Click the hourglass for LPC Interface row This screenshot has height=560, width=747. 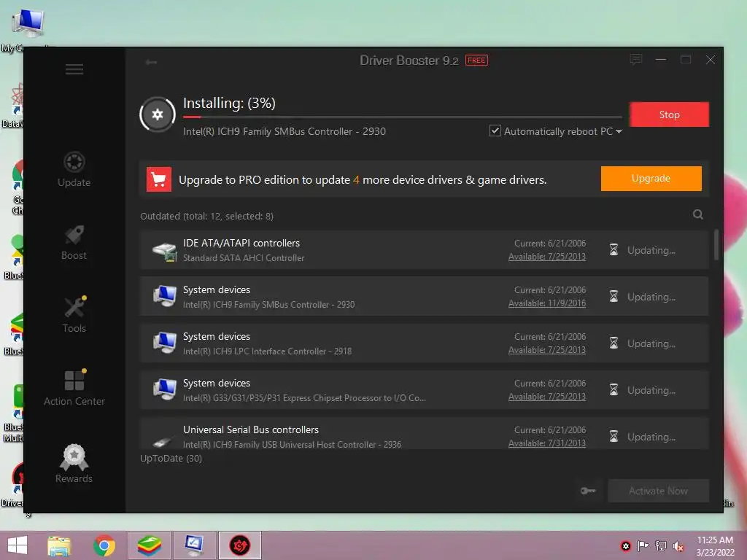614,343
